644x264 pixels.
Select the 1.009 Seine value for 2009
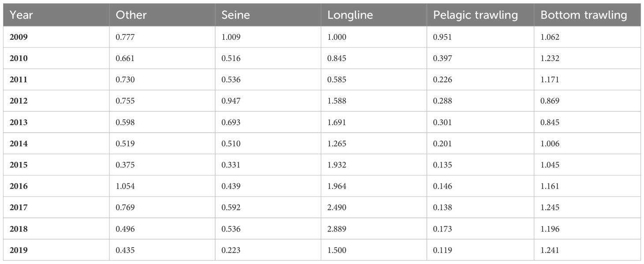click(231, 37)
